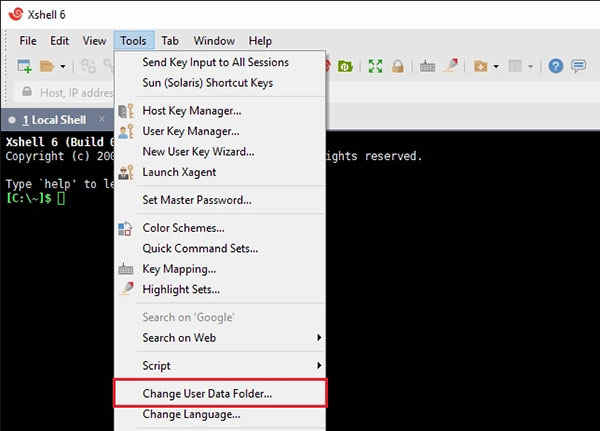
Task: Open the Edit menu
Action: click(59, 41)
